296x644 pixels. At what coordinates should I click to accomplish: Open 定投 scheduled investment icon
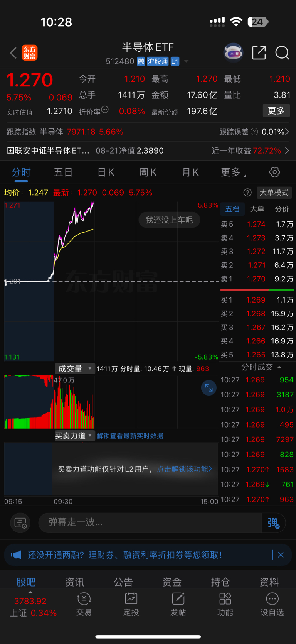[131, 605]
